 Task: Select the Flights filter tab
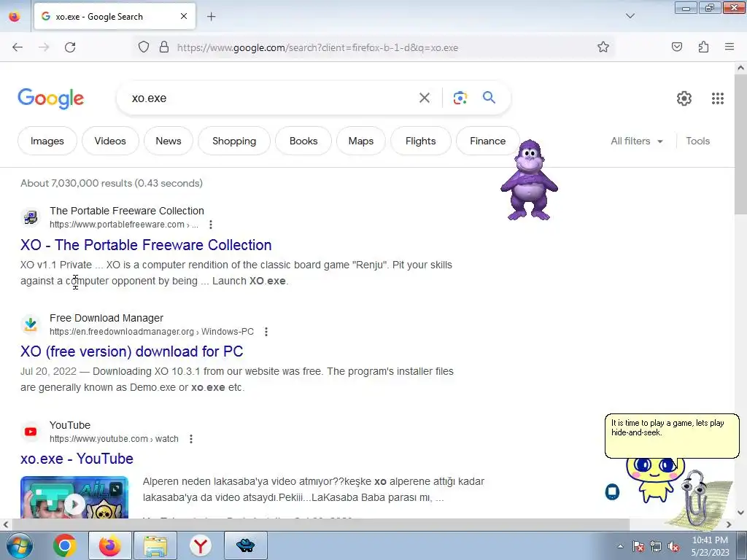(x=421, y=141)
